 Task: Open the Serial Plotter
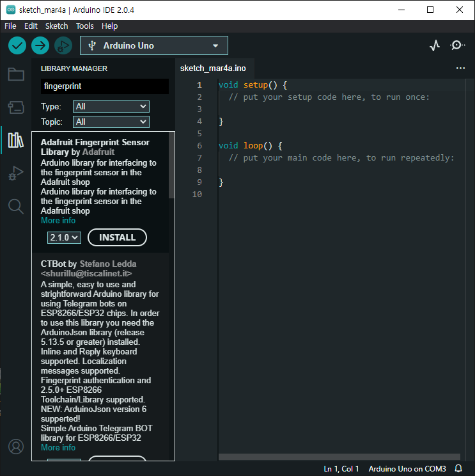(x=435, y=45)
